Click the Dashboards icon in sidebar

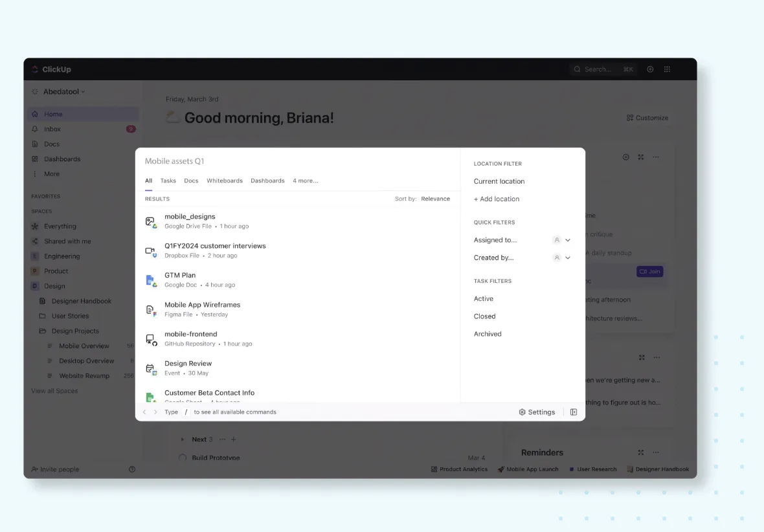[x=35, y=159]
